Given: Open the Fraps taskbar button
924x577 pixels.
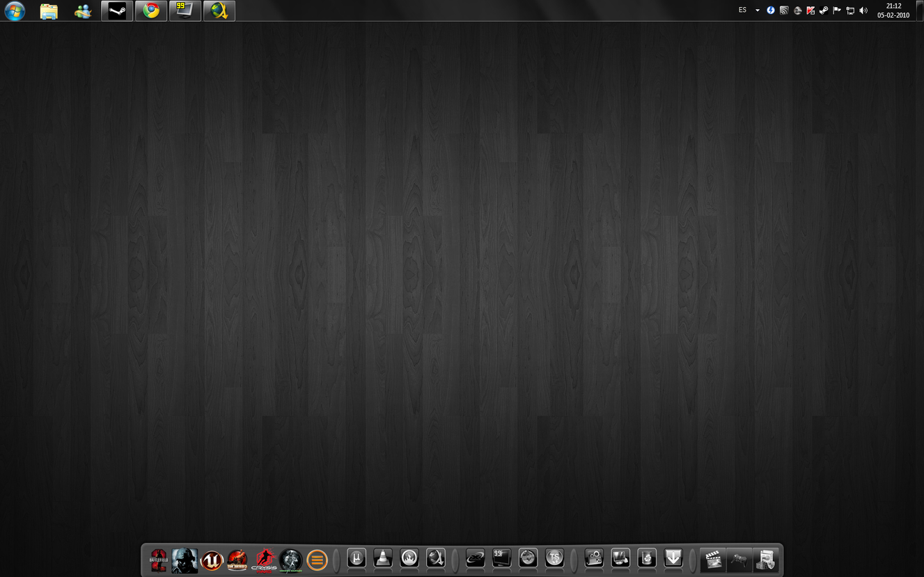Looking at the screenshot, I should [185, 11].
